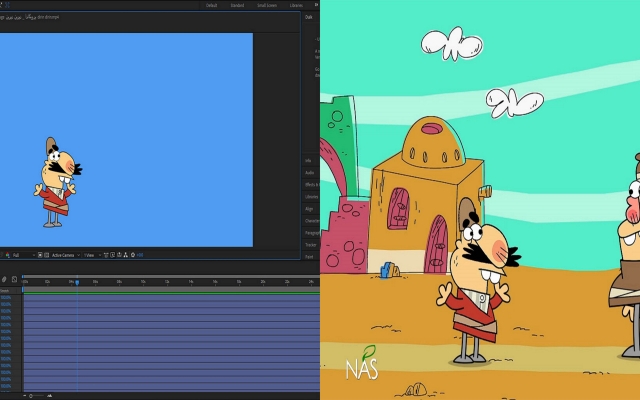Switch to the Libraries workspace at top

point(296,5)
